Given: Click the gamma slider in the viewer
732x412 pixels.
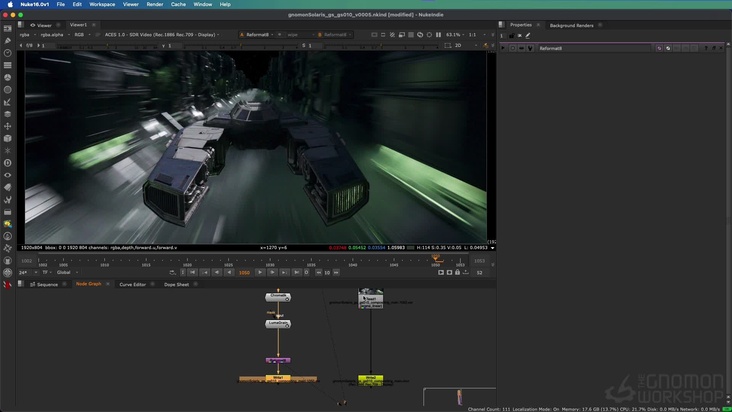Looking at the screenshot, I should [x=240, y=46].
